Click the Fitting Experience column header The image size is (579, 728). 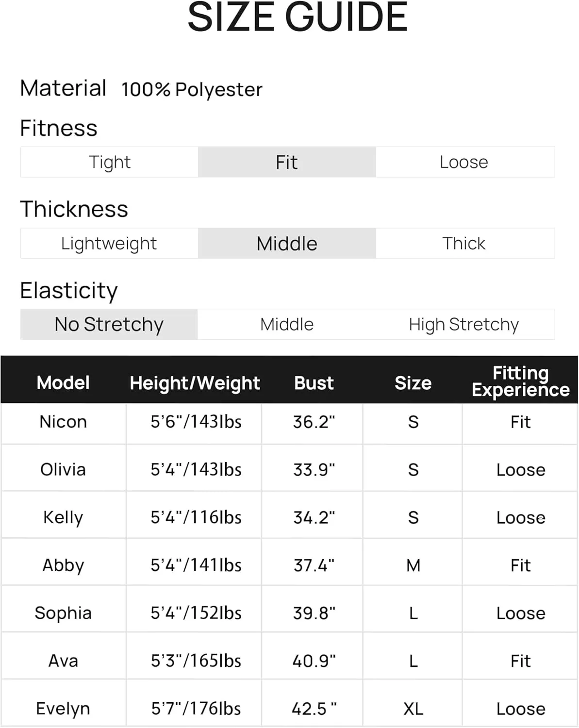pyautogui.click(x=520, y=381)
